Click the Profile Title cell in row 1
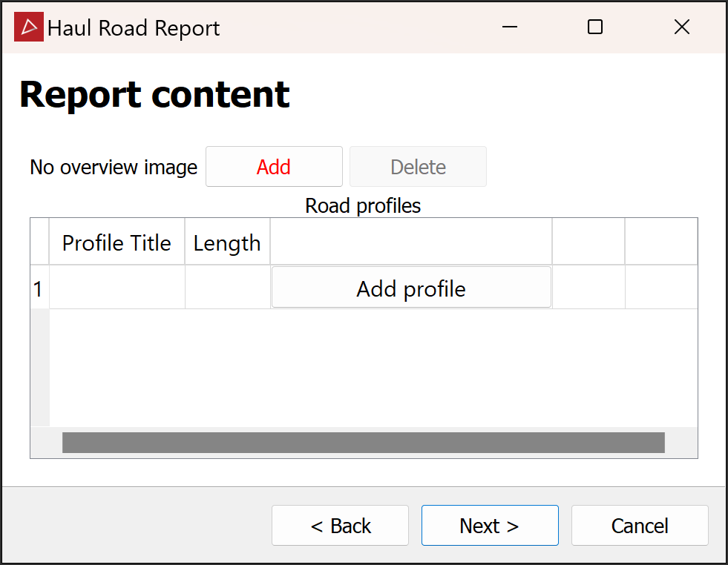 [117, 288]
